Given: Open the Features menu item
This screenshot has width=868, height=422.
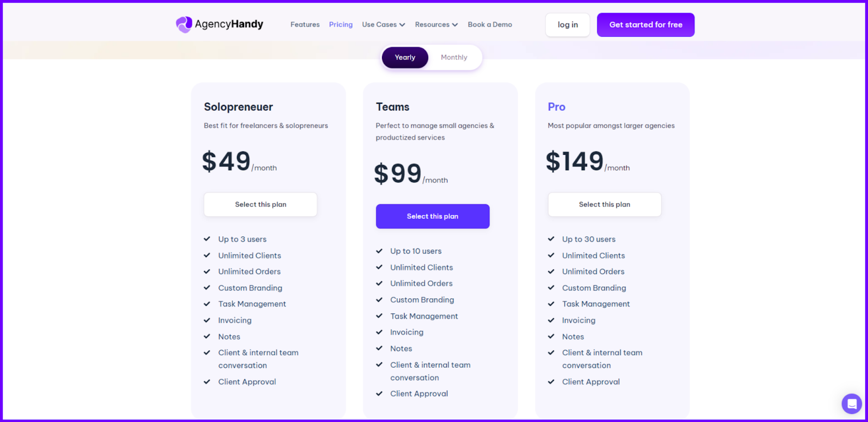Looking at the screenshot, I should point(305,24).
